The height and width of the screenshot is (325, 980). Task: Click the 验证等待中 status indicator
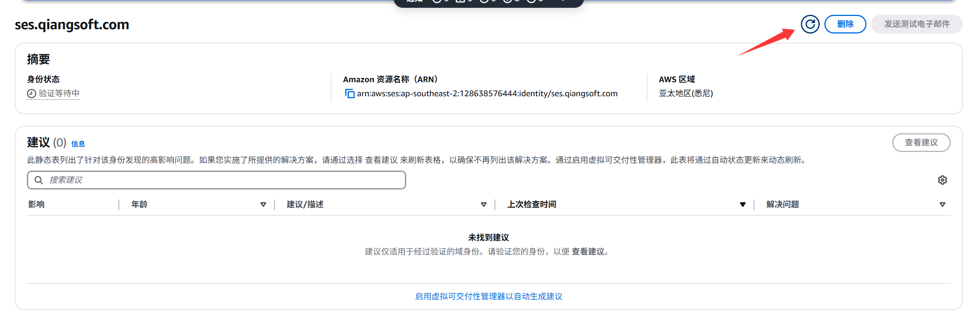coord(53,94)
